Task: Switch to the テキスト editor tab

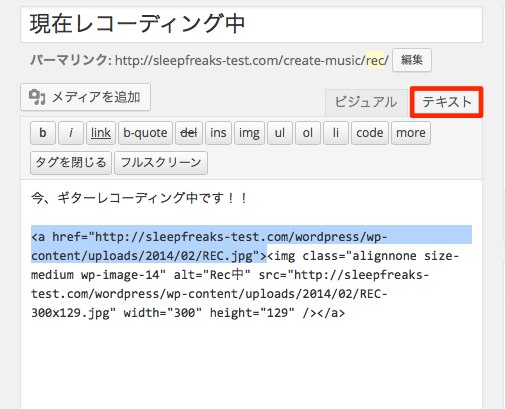Action: [x=446, y=102]
